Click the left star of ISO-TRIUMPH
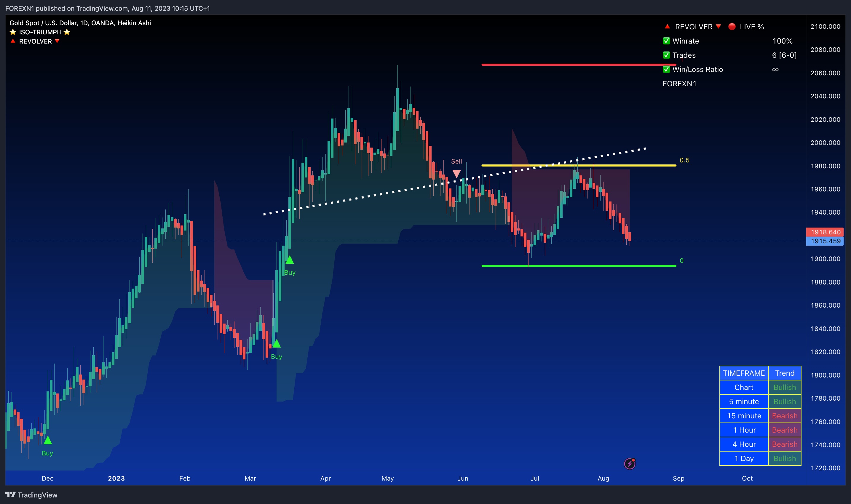851x504 pixels. tap(13, 32)
